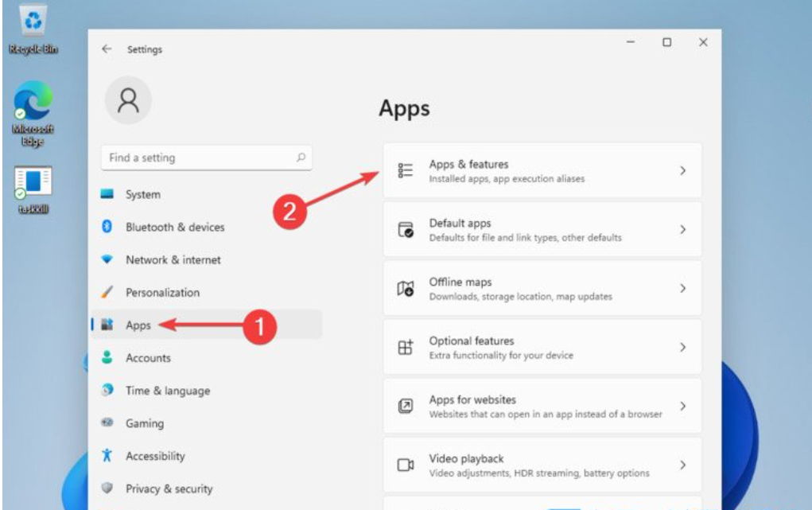Click the Video playback camera icon

[406, 465]
